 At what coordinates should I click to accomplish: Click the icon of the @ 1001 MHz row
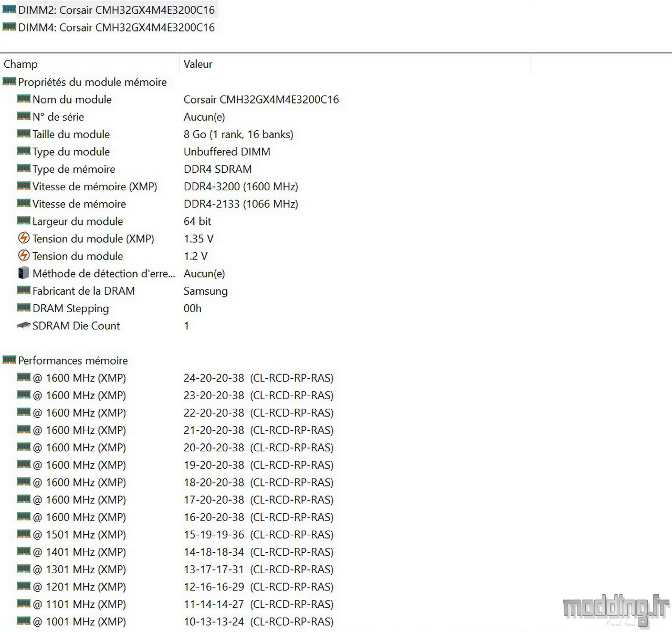point(24,621)
